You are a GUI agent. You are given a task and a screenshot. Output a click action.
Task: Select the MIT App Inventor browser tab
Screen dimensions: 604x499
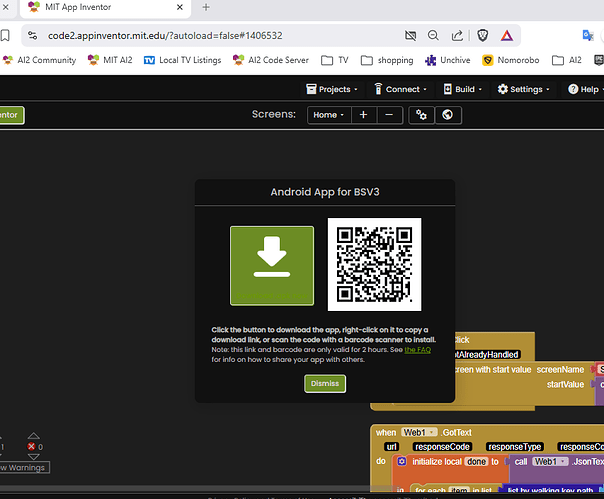(x=105, y=8)
